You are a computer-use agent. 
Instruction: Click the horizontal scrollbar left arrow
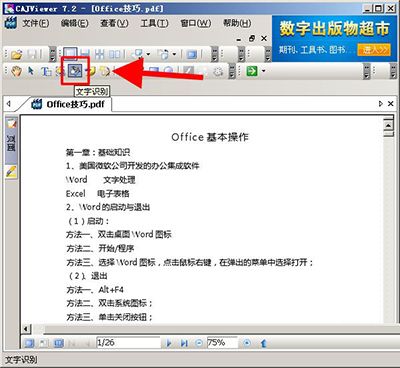click(26, 329)
